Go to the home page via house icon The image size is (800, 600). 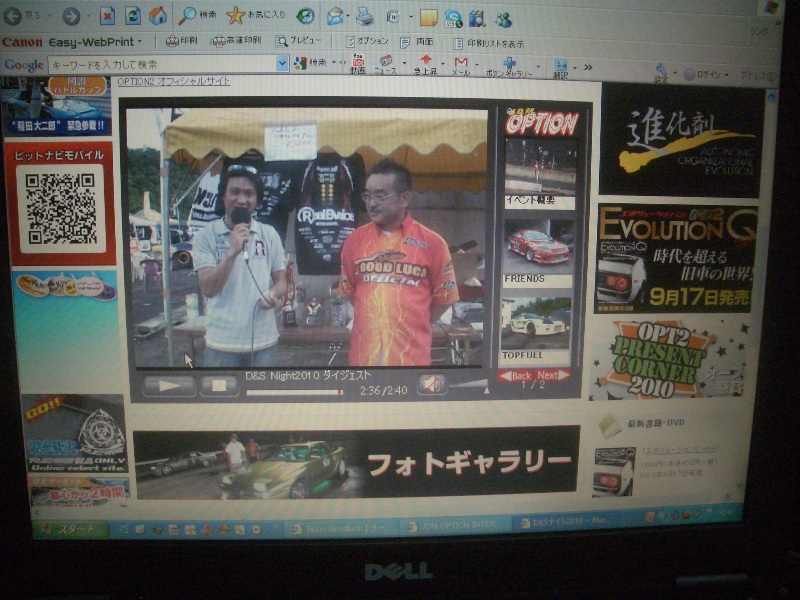point(158,15)
